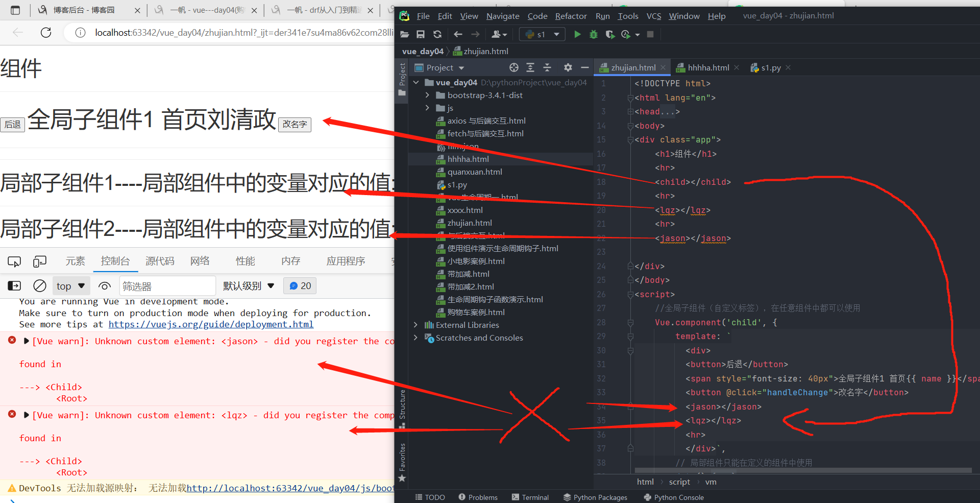This screenshot has width=980, height=503.
Task: Open the vuejs.org deployment guide link
Action: 211,324
